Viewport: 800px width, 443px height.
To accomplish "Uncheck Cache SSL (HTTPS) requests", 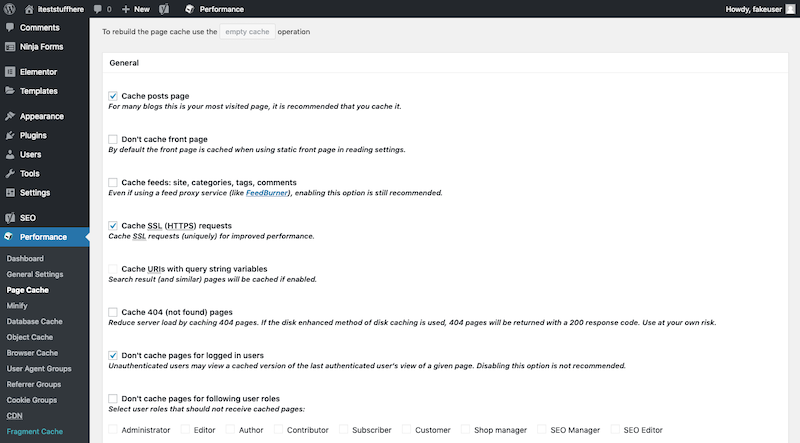I will pos(113,226).
